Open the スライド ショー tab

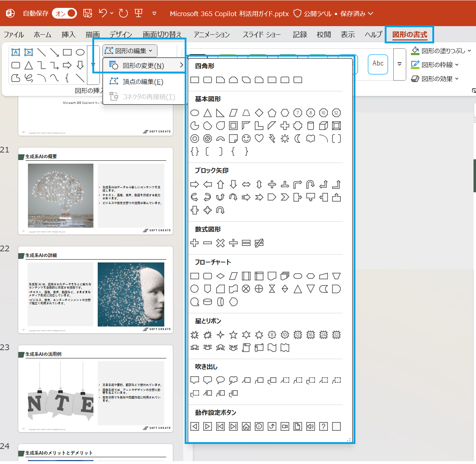click(262, 34)
